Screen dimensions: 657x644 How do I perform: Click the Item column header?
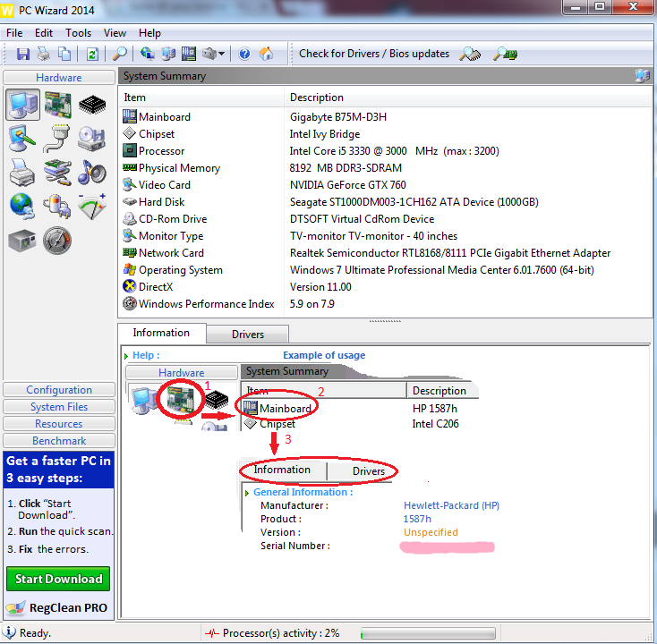(201, 97)
